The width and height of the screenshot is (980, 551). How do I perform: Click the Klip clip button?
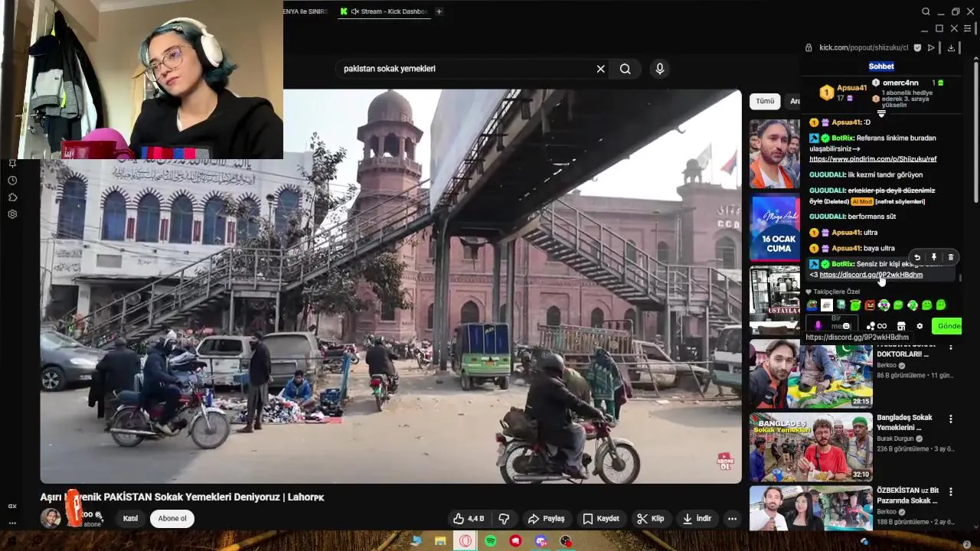coord(651,519)
